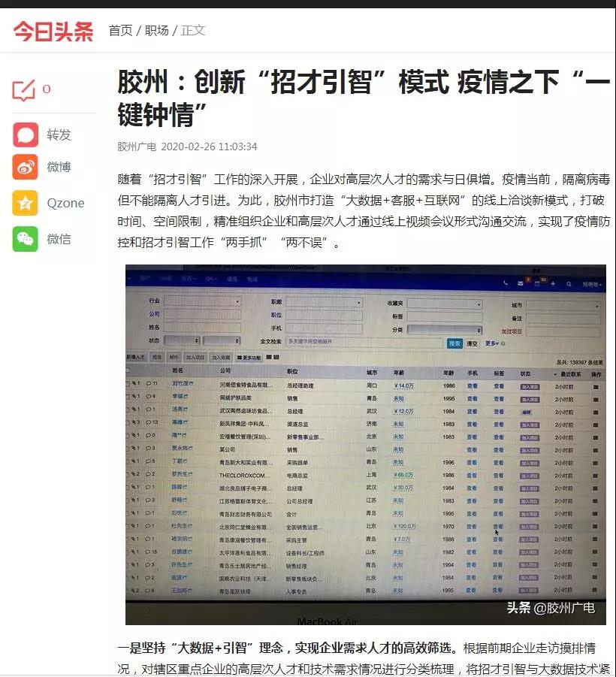
Task: Click the phone icon in the photo's top bar
Action: pyautogui.click(x=506, y=283)
